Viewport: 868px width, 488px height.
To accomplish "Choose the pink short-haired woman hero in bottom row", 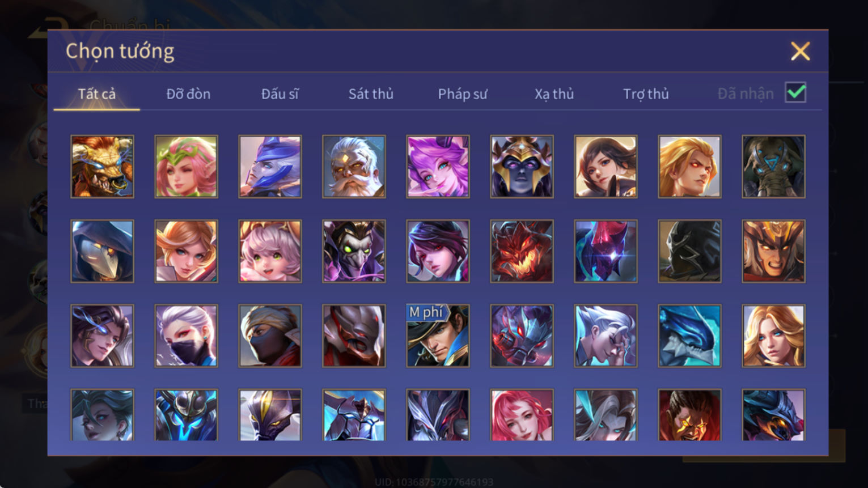I will (x=522, y=415).
